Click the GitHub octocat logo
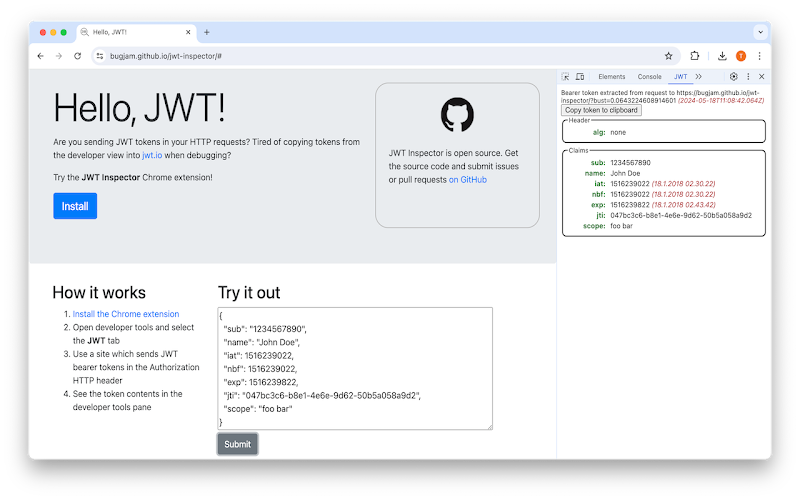 [x=457, y=114]
